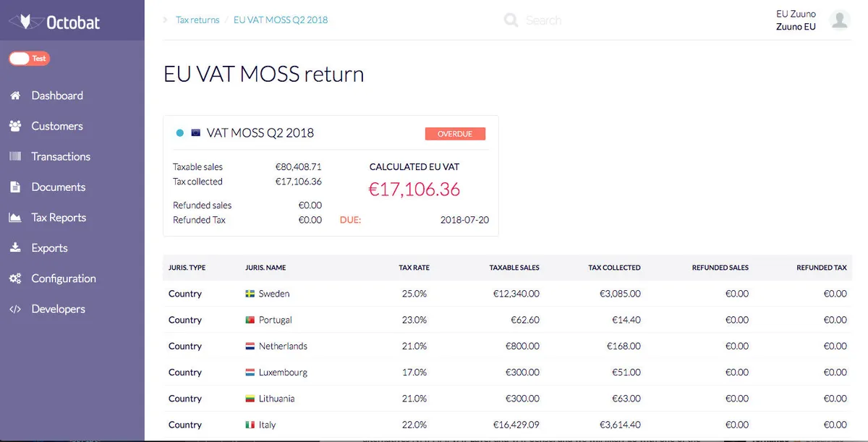868x442 pixels.
Task: Click the magnifying glass search icon
Action: [x=511, y=20]
